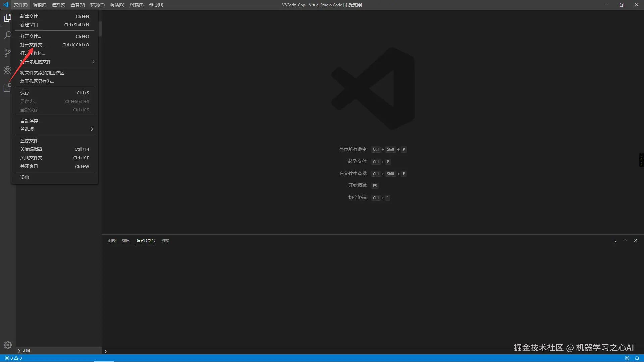Open the Search icon in activity bar
This screenshot has height=362, width=644.
click(x=7, y=35)
